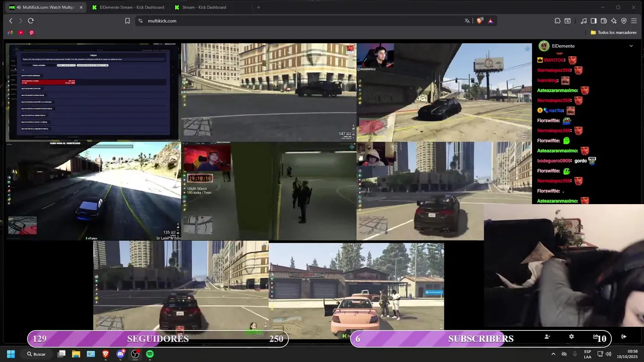Open the browser extensions puzzle icon
644x362 pixels.
557,21
